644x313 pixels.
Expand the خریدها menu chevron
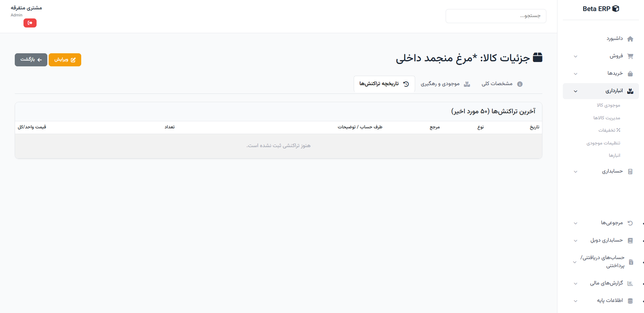(576, 74)
